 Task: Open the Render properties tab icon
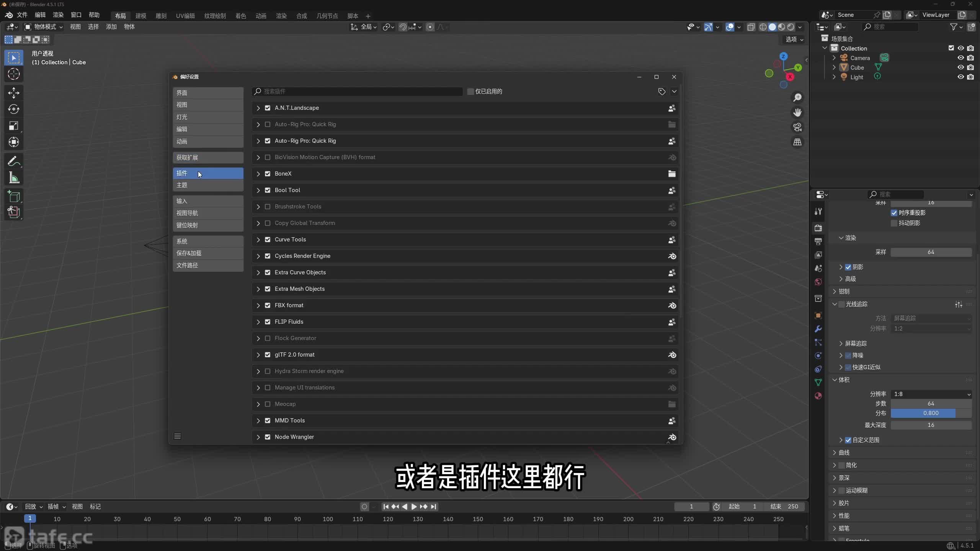818,228
